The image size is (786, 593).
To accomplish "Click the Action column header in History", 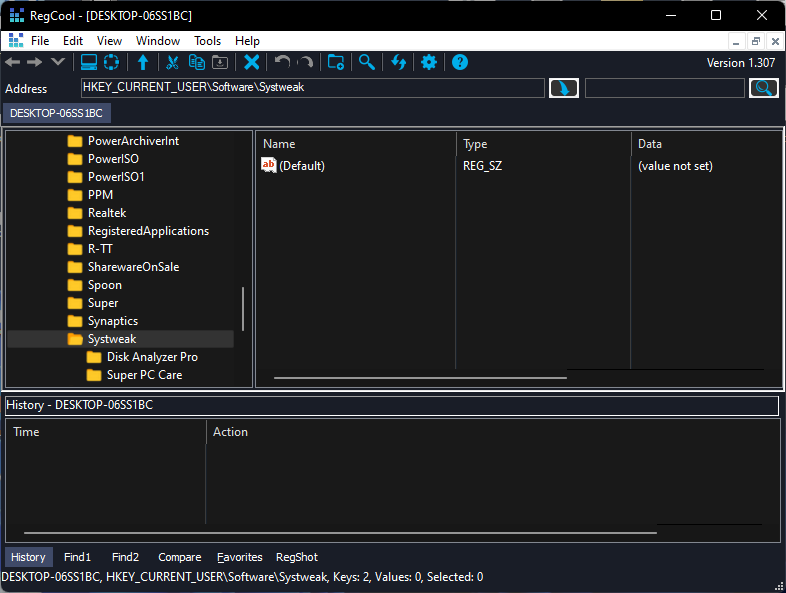I will [x=493, y=432].
